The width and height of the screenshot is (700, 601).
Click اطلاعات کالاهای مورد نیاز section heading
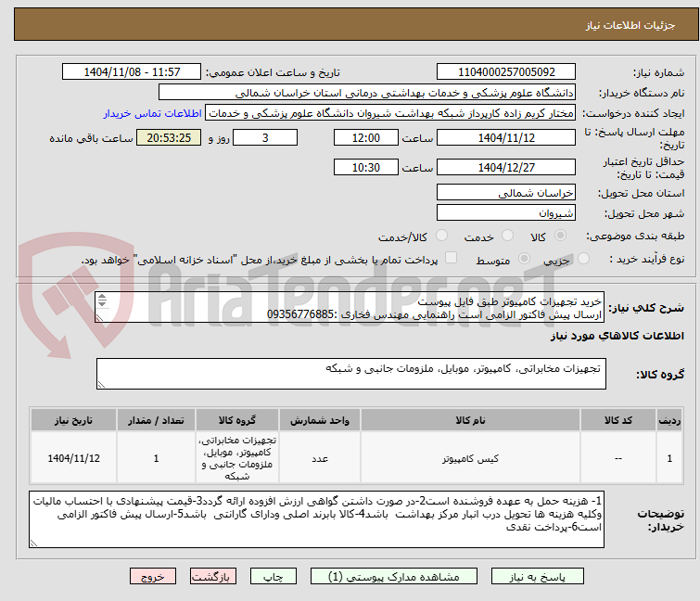tap(617, 336)
